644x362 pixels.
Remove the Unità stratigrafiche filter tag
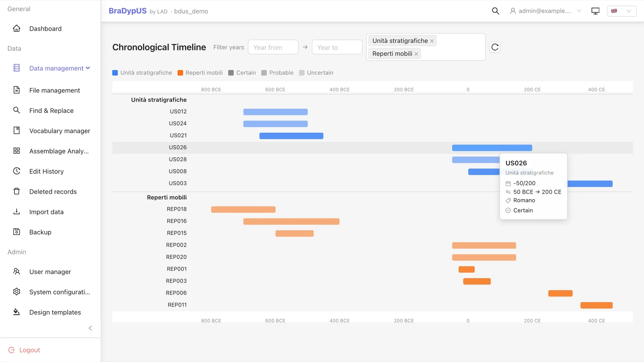click(x=432, y=41)
